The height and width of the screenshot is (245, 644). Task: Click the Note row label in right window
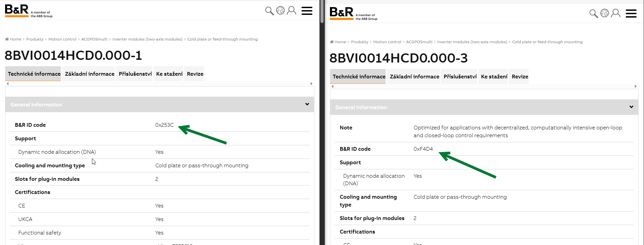[x=346, y=128]
